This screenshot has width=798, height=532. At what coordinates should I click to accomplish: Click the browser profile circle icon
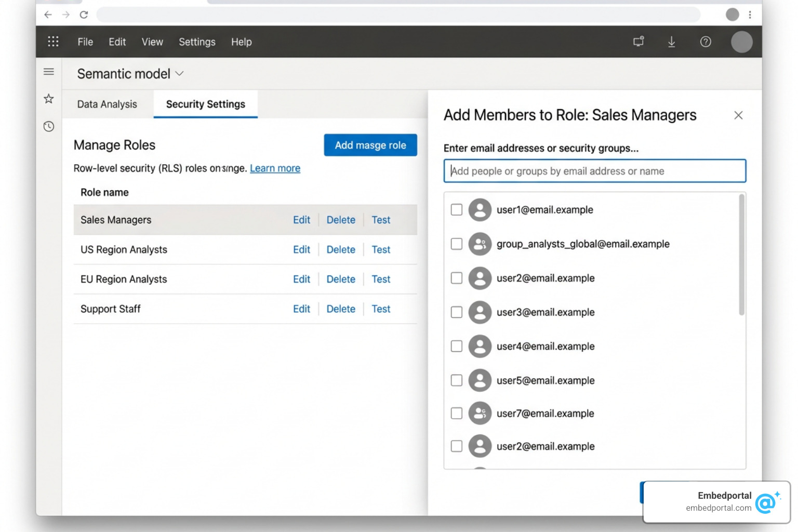(x=733, y=15)
